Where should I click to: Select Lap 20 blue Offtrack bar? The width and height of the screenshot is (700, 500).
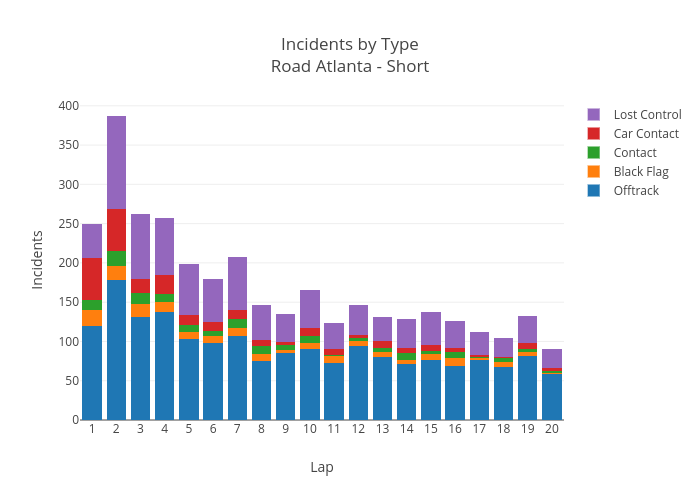[552, 396]
